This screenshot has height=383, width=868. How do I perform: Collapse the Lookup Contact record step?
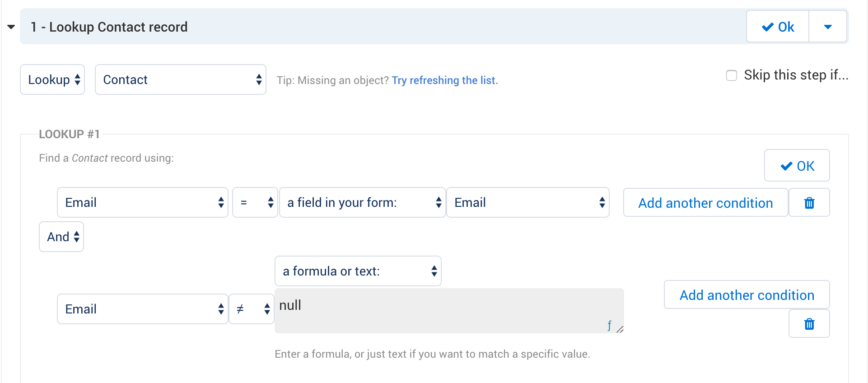11,27
